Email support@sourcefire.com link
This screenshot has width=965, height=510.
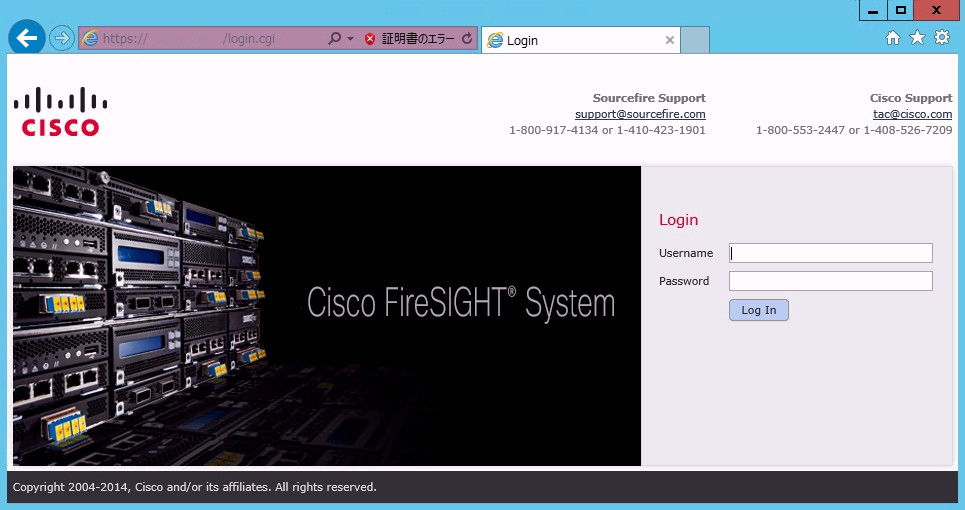640,114
